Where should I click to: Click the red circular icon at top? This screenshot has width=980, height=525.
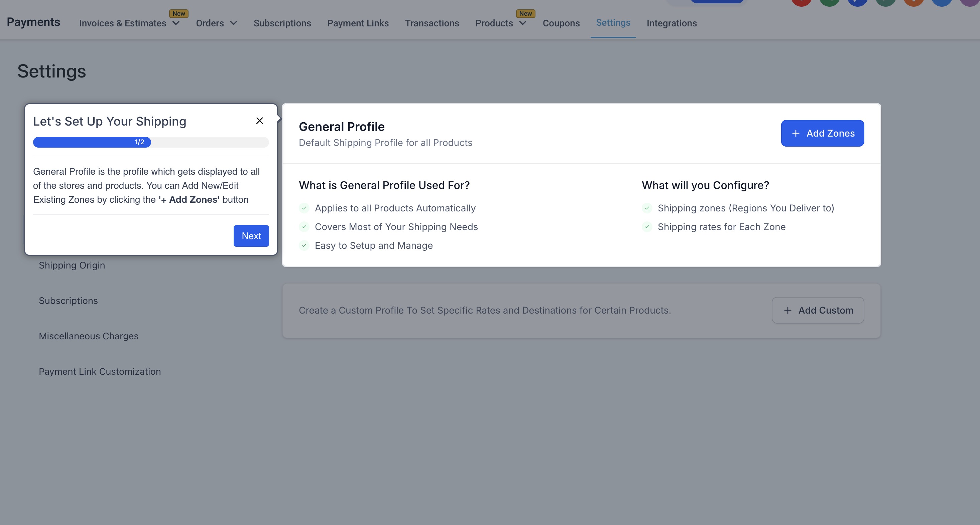[801, 2]
